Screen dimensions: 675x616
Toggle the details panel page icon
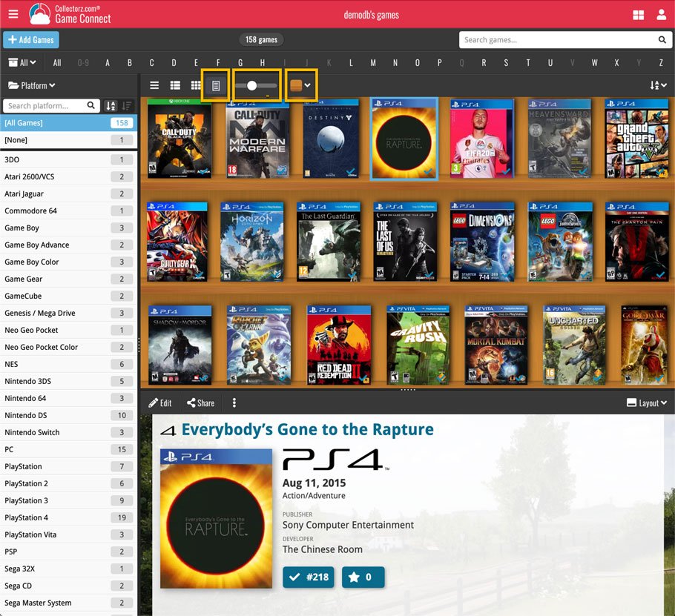[216, 85]
